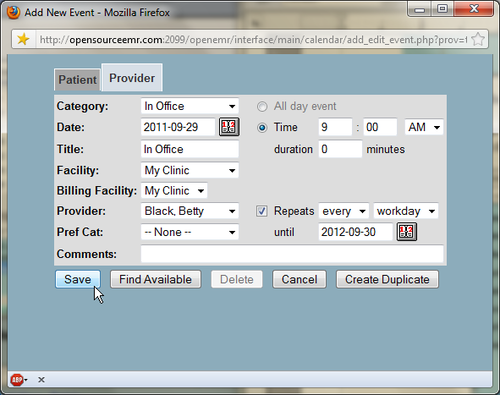Switch to the Provider tab
Image resolution: width=500 pixels, height=395 pixels.
pos(132,78)
